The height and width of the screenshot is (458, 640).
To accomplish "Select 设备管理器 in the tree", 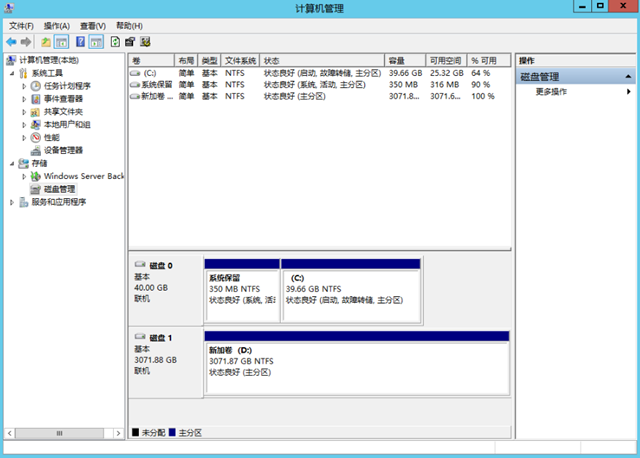I will pyautogui.click(x=63, y=150).
